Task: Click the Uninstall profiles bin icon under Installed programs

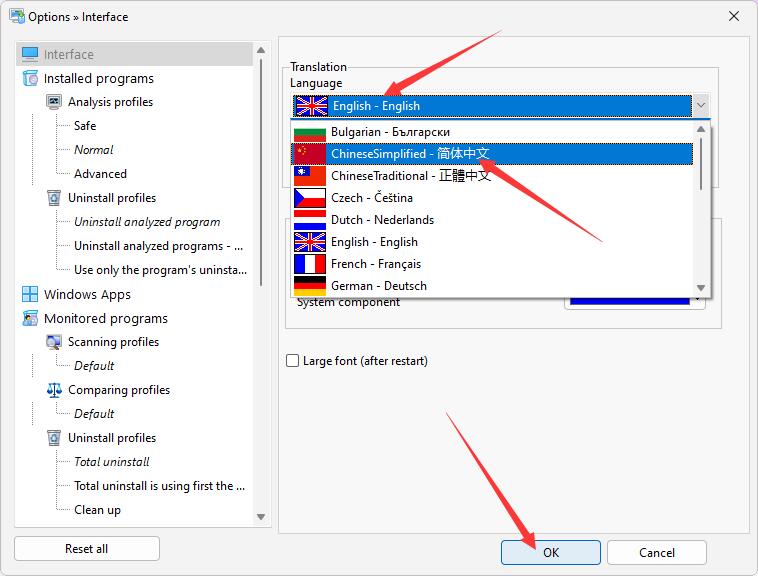Action: tap(54, 198)
